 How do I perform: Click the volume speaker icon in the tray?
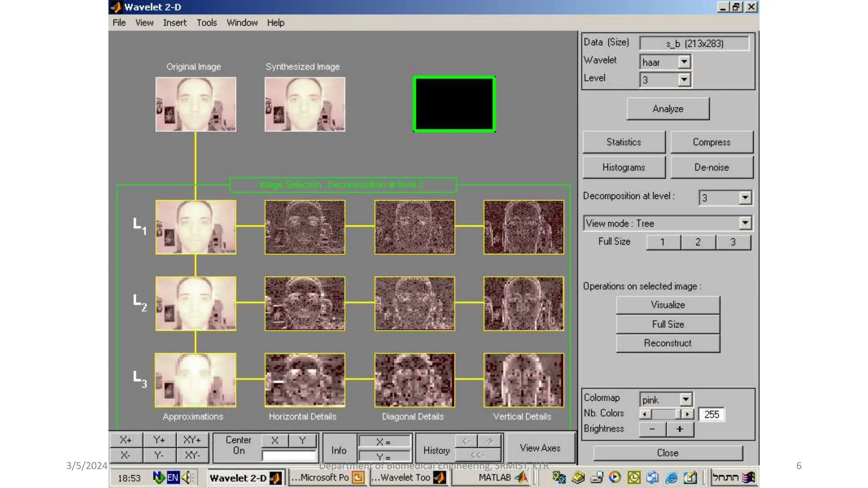click(186, 478)
